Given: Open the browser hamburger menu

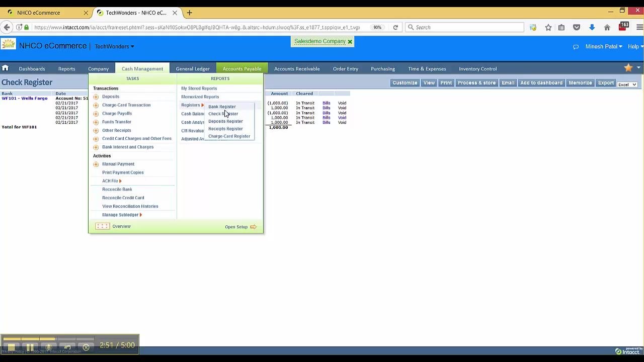Looking at the screenshot, I should click(639, 27).
